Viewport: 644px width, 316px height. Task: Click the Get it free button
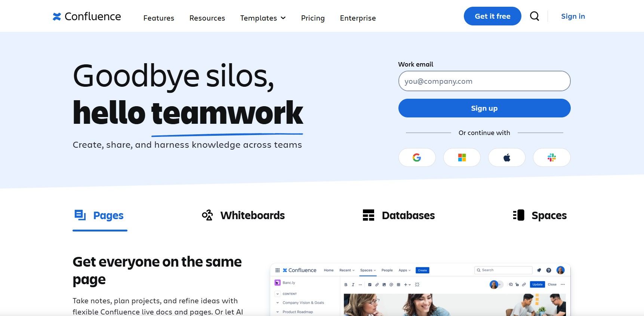pos(493,16)
